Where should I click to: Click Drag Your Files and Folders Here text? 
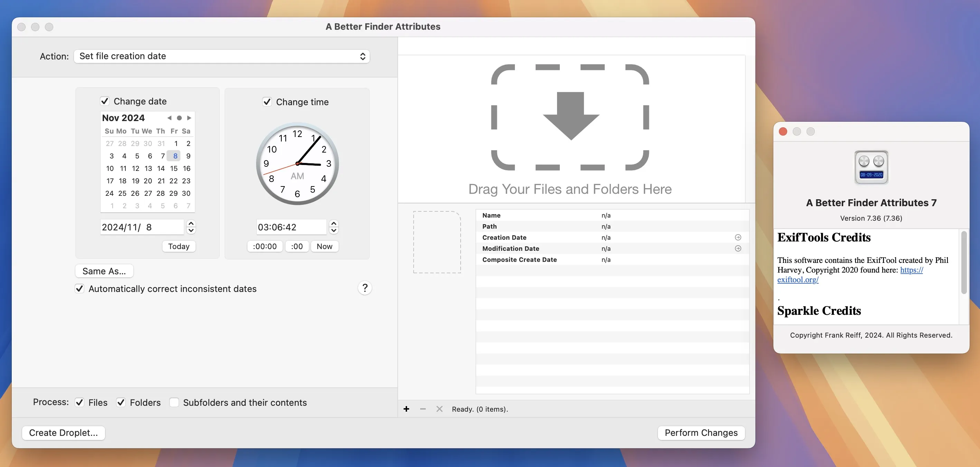(x=570, y=189)
